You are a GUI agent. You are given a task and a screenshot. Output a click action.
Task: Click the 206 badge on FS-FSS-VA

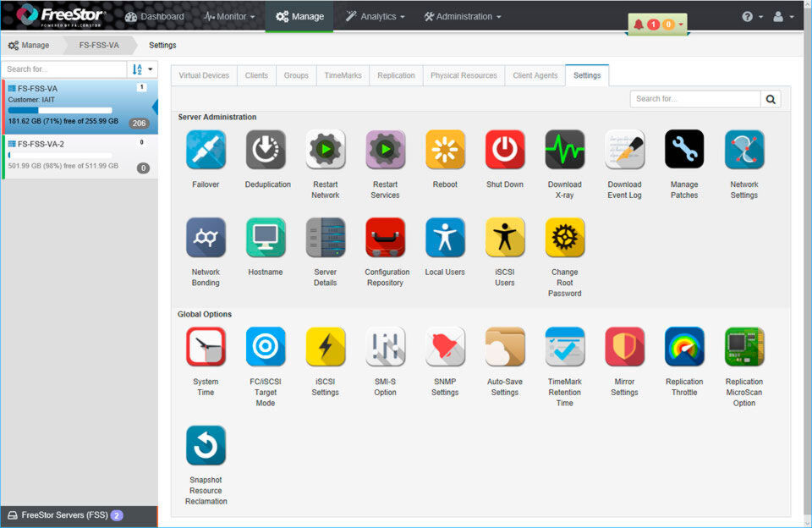(x=139, y=124)
